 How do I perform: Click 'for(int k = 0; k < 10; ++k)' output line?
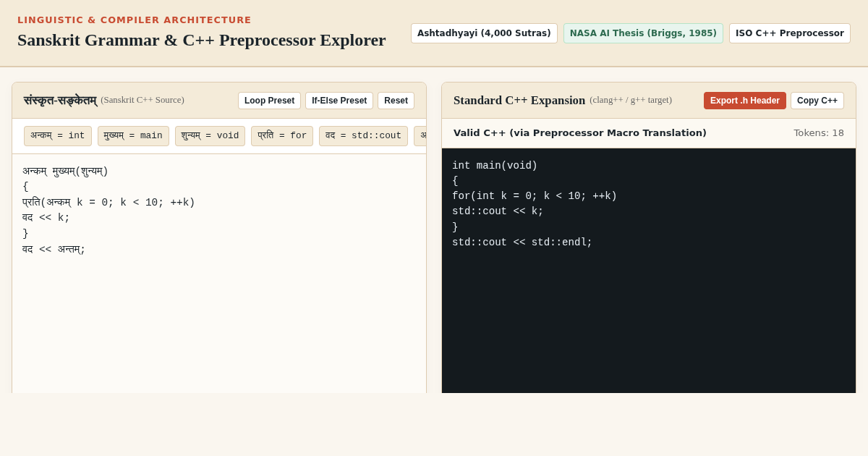pos(535,196)
